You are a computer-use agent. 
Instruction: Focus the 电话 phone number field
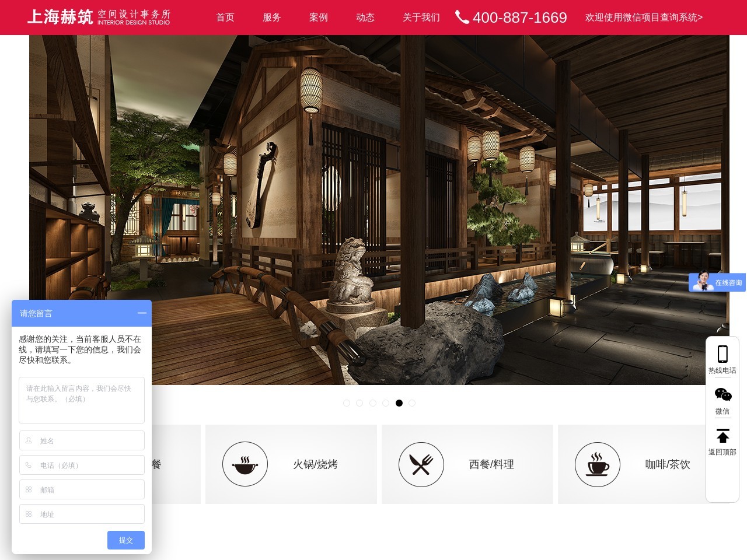click(x=82, y=466)
